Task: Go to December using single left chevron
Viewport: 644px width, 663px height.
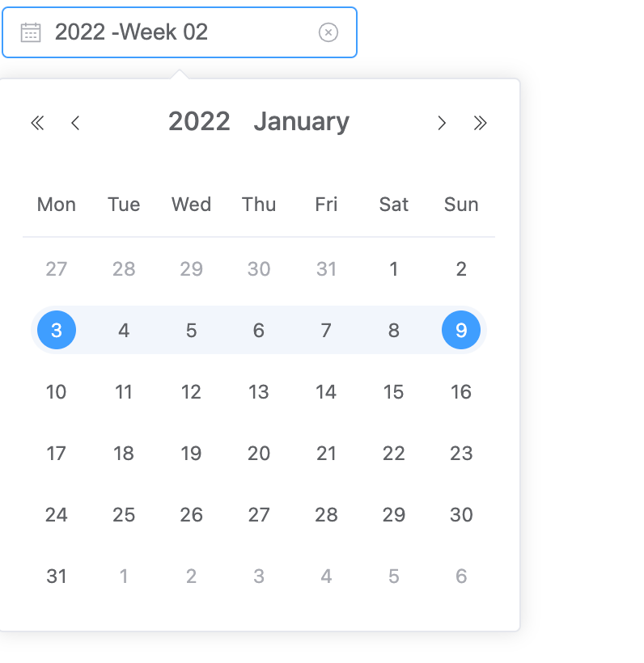Action: point(75,122)
